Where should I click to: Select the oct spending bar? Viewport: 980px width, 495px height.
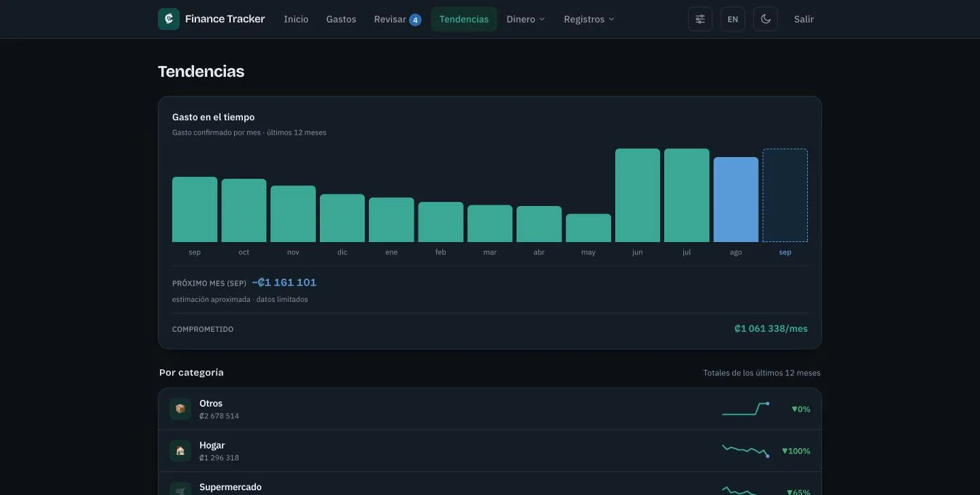coord(244,210)
